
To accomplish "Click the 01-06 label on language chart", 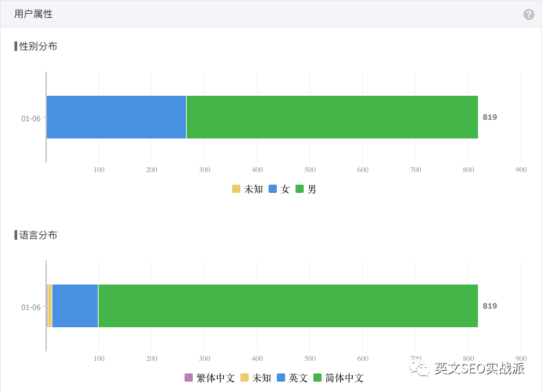I will coord(31,307).
